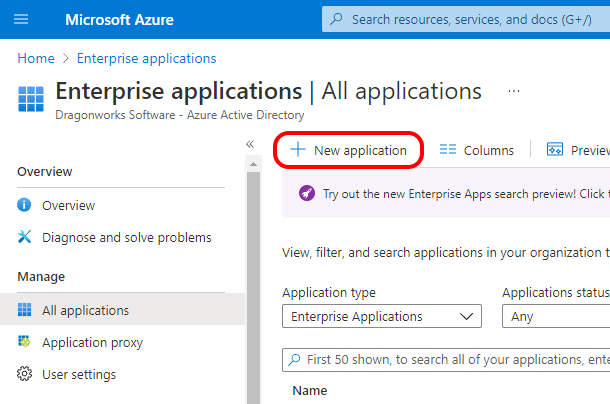610x404 pixels.
Task: Click New application button
Action: [349, 150]
